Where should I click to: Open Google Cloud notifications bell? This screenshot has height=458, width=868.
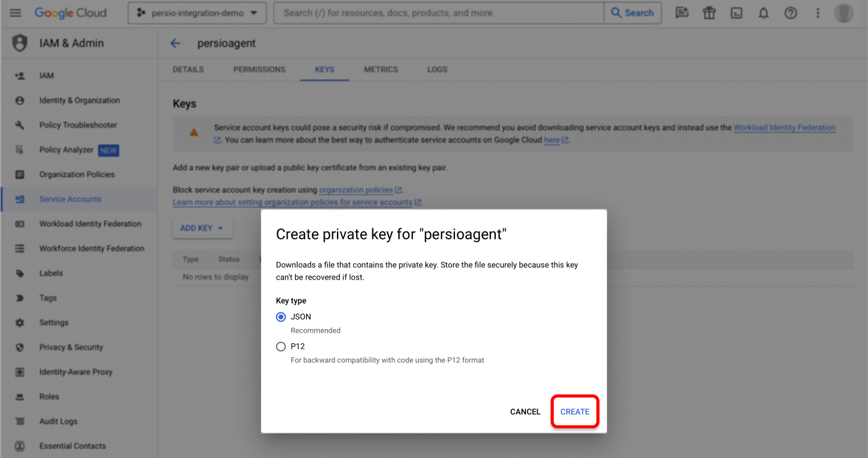(763, 12)
